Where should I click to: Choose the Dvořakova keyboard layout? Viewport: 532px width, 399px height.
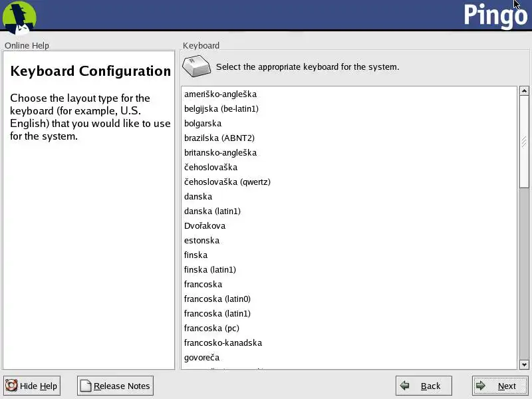205,226
